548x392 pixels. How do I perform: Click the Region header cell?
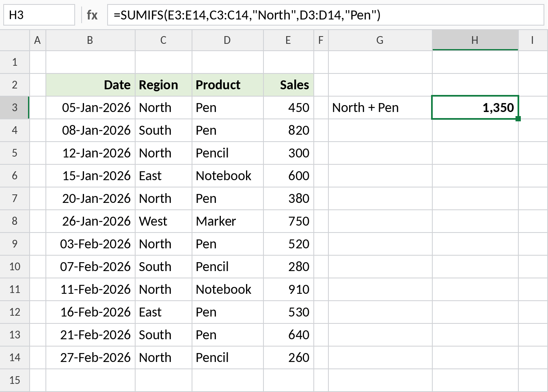(164, 85)
